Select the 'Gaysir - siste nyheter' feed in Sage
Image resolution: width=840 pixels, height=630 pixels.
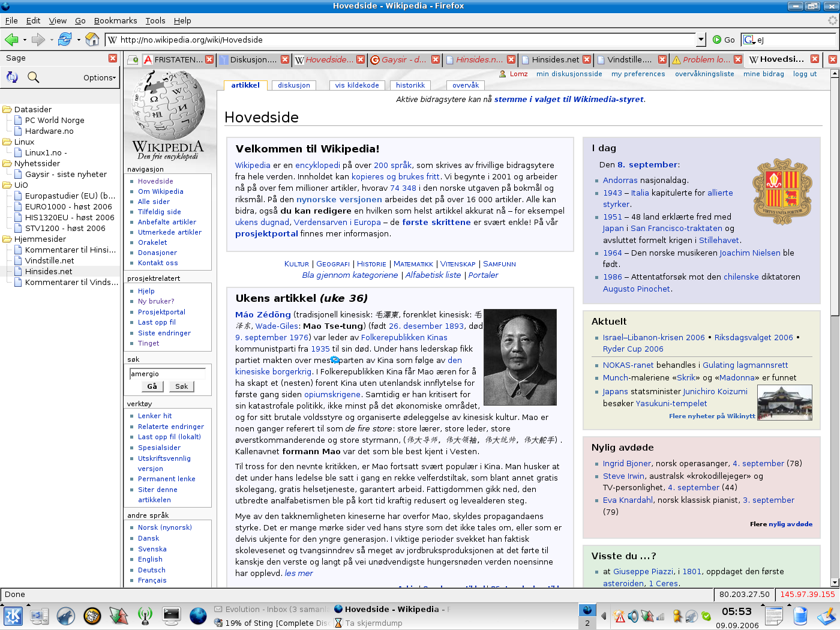tap(66, 174)
